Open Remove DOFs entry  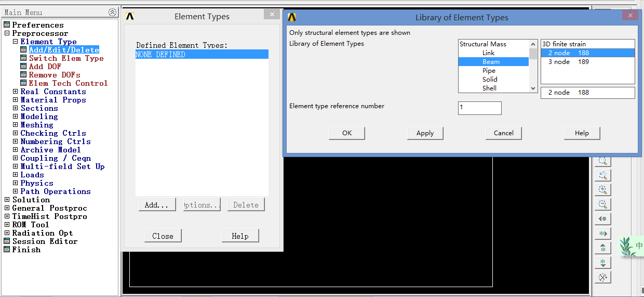[x=55, y=75]
